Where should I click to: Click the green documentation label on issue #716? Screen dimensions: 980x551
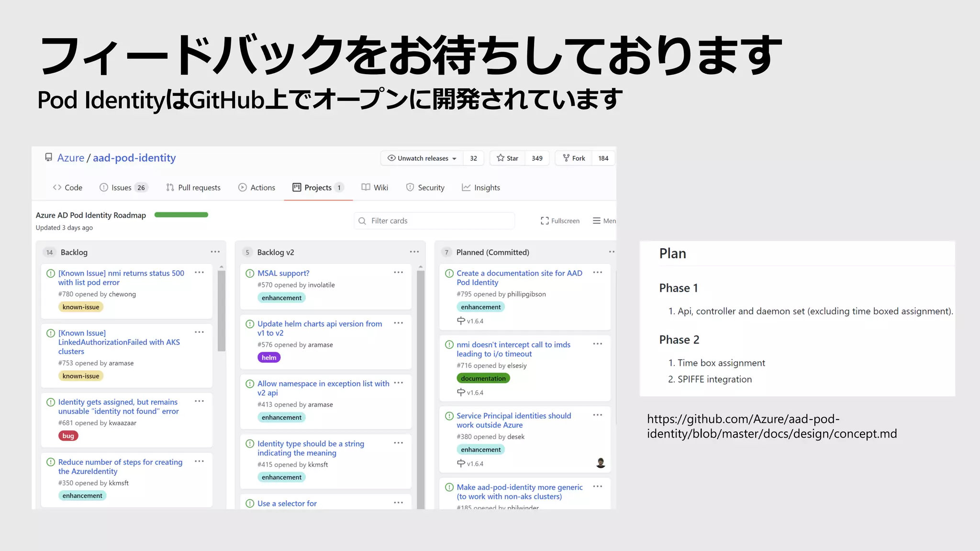coord(483,378)
